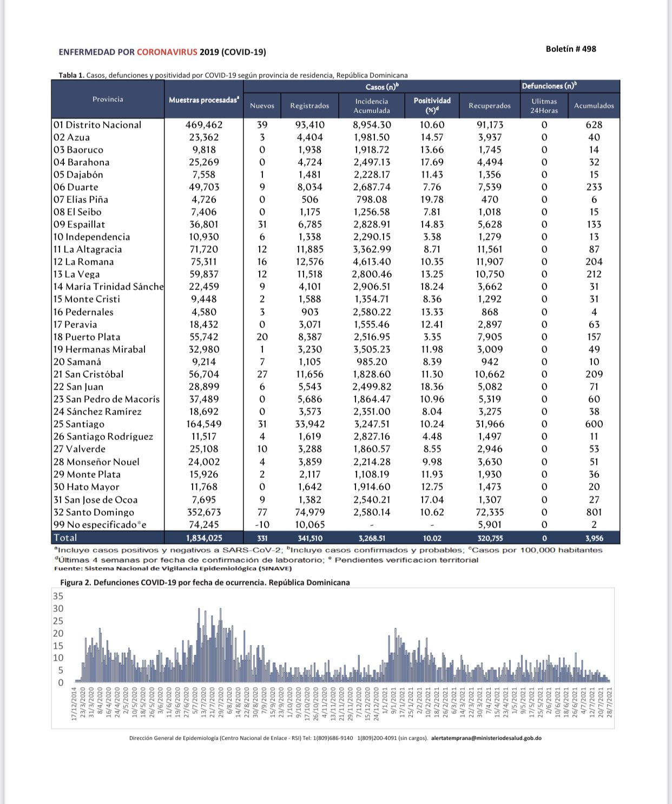Select the '27 Valverde' row name
This screenshot has height=804, width=672.
click(80, 449)
